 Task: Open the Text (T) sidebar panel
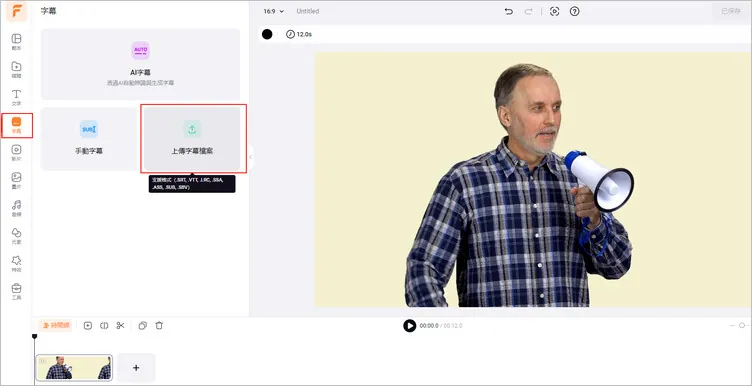[x=16, y=97]
